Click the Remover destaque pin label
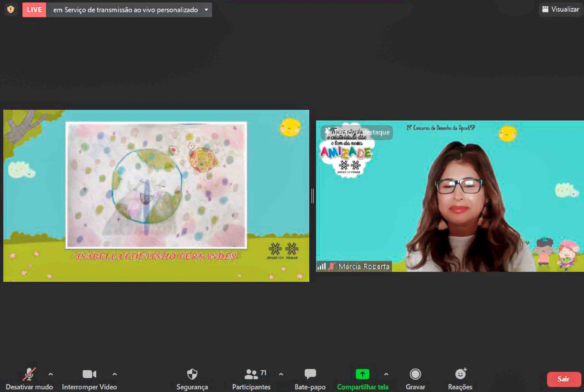The height and width of the screenshot is (392, 584). [x=357, y=132]
